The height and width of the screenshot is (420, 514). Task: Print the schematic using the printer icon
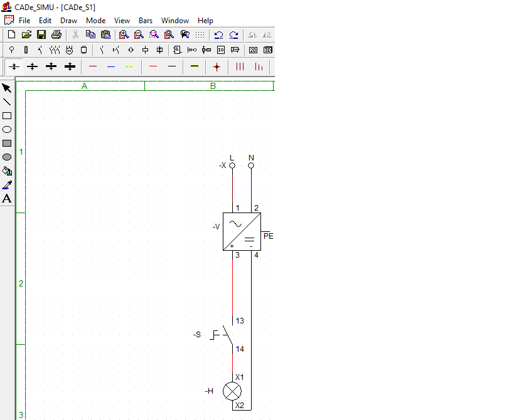[x=56, y=34]
